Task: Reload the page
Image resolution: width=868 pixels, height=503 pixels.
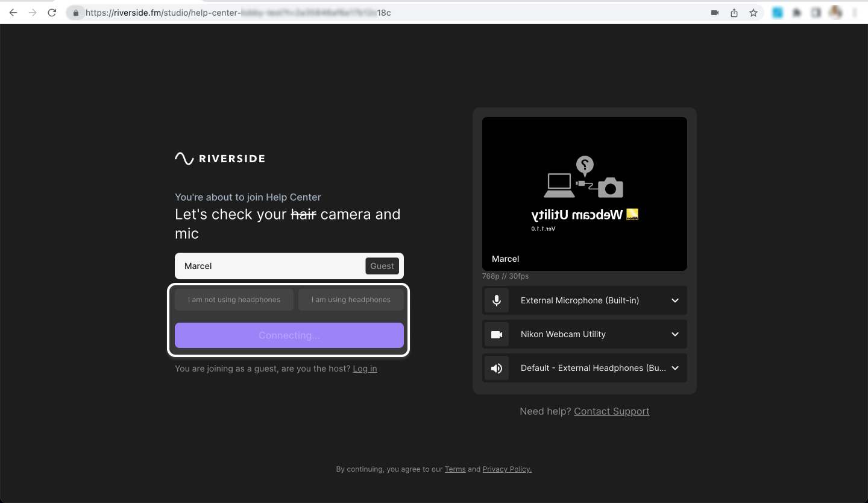Action: [x=52, y=13]
